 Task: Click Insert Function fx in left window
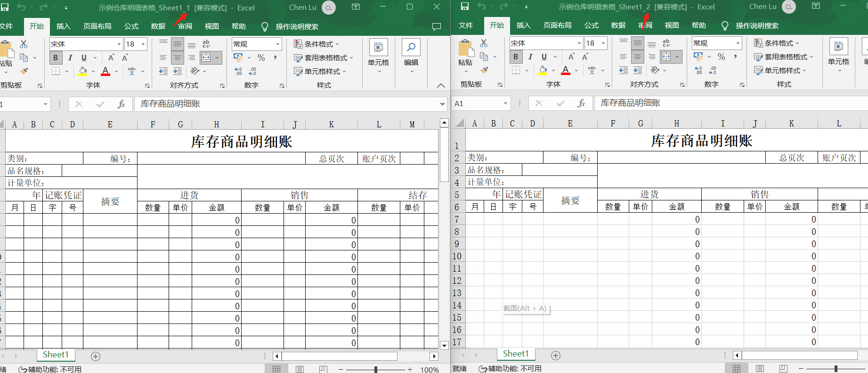[x=121, y=104]
